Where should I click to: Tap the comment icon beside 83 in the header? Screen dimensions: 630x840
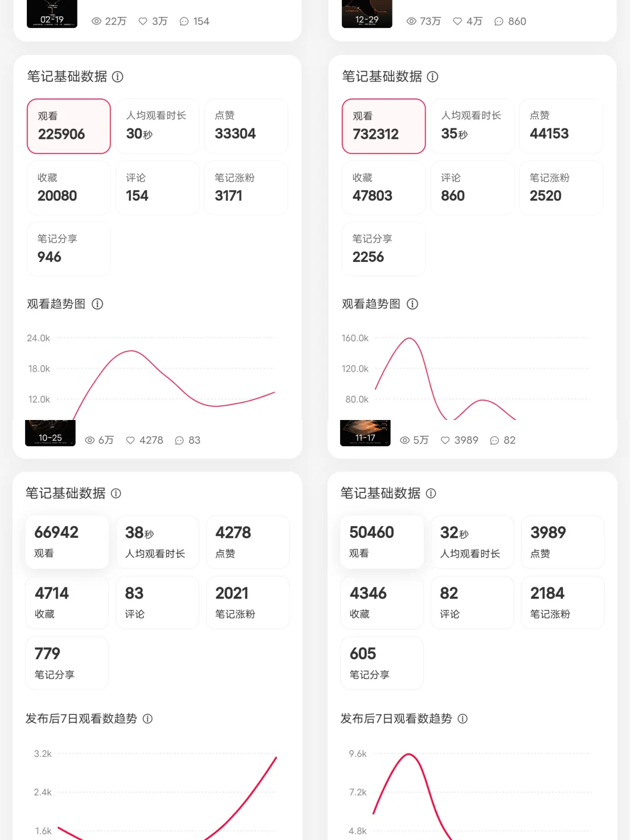pos(180,440)
